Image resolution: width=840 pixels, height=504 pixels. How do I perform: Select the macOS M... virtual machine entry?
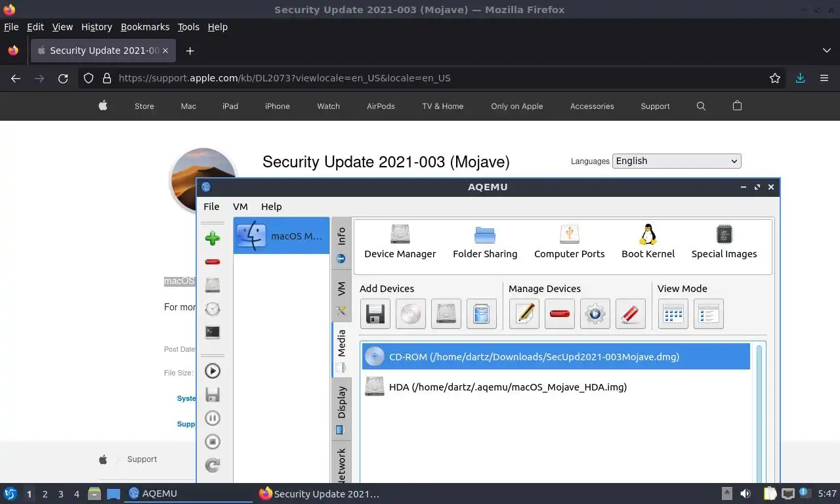pyautogui.click(x=282, y=236)
